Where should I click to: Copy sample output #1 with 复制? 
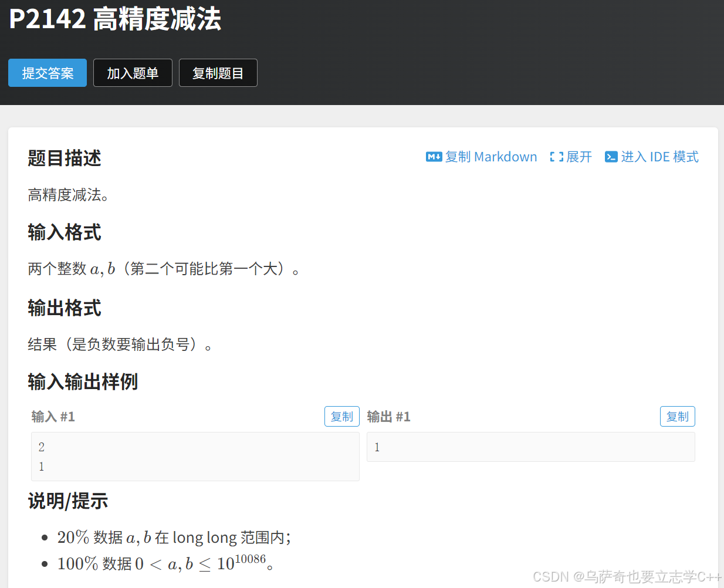(678, 417)
